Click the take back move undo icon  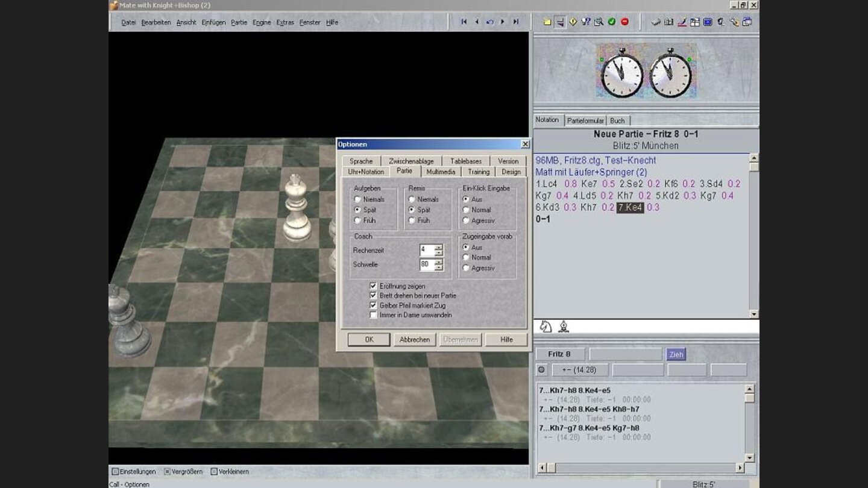pos(489,22)
